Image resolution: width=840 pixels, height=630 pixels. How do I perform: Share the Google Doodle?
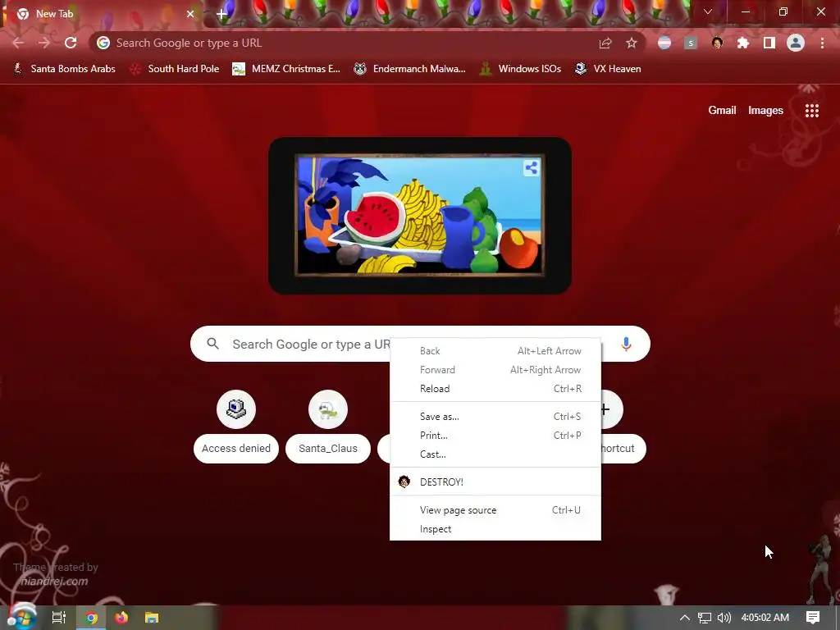532,168
